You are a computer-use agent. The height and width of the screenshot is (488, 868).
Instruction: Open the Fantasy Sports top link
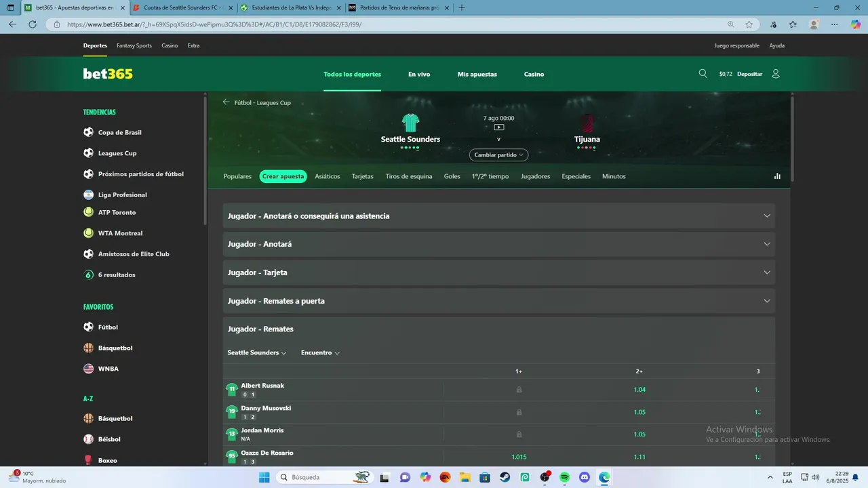(x=134, y=45)
